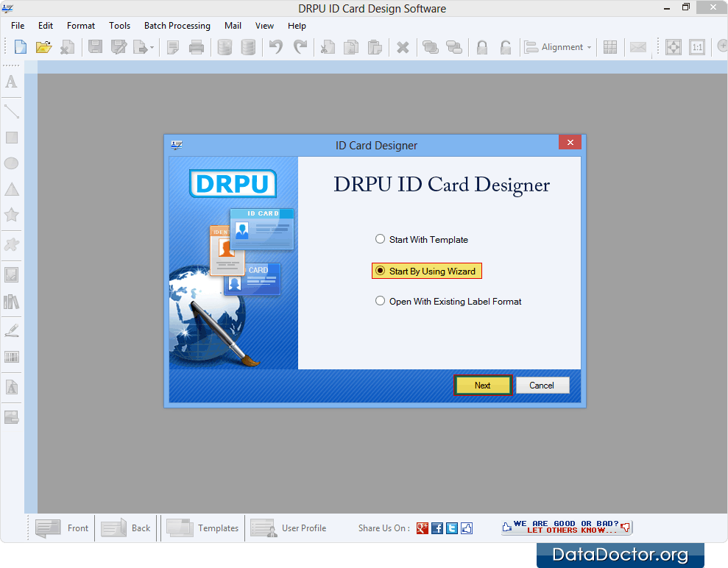Click the 'We are good or bad' feedback banner
Image resolution: width=728 pixels, height=568 pixels.
click(567, 527)
